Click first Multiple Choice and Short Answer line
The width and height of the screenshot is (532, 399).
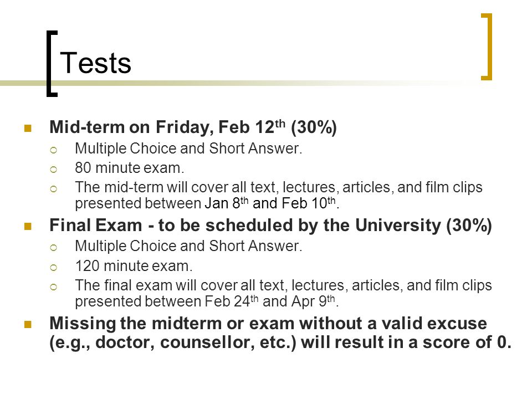188,149
